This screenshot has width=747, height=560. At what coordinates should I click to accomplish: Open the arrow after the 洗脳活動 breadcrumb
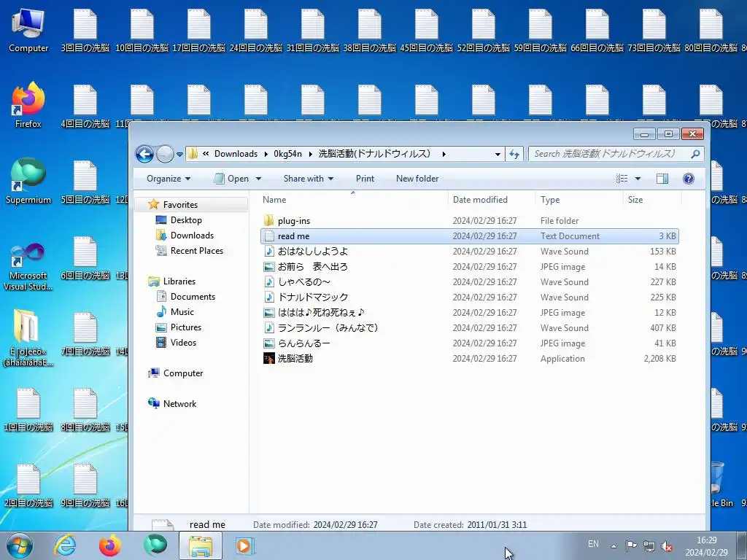[444, 154]
